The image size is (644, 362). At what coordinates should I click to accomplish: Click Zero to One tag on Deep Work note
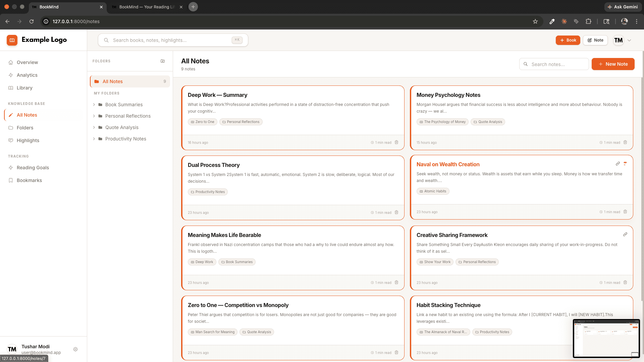point(203,122)
